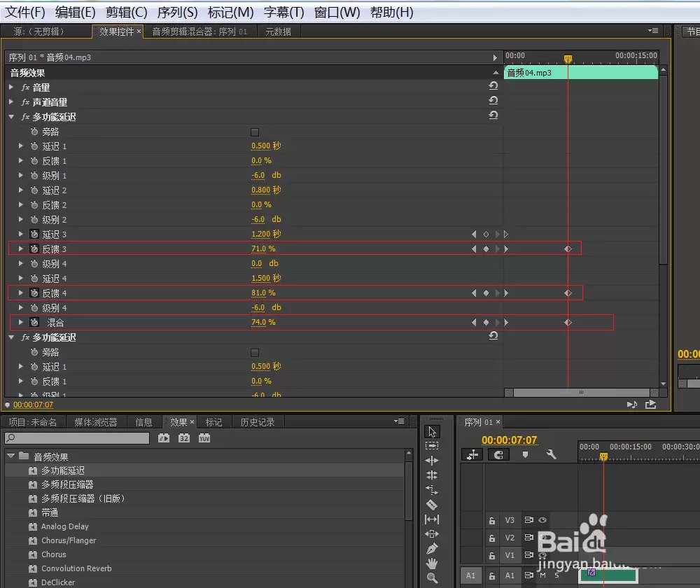700x588 pixels.
Task: Add or remove keyframe for 反馈 4
Action: pyautogui.click(x=486, y=293)
